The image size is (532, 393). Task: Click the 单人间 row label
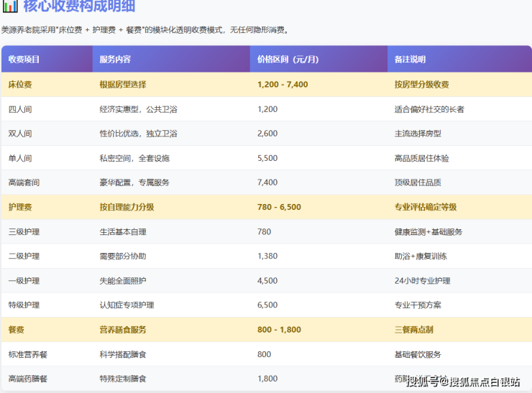[20, 158]
